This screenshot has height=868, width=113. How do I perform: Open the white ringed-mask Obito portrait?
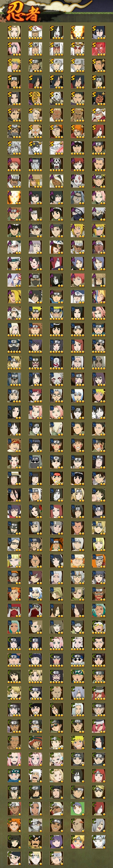56,98
